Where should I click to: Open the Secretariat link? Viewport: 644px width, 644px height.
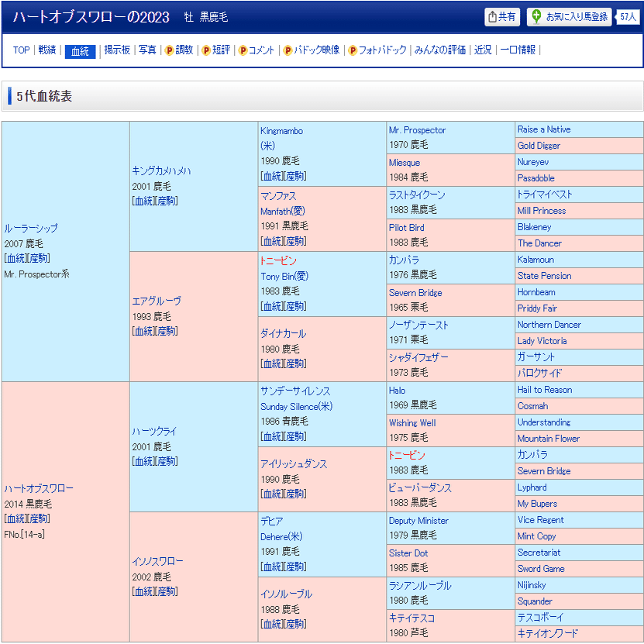pos(539,553)
